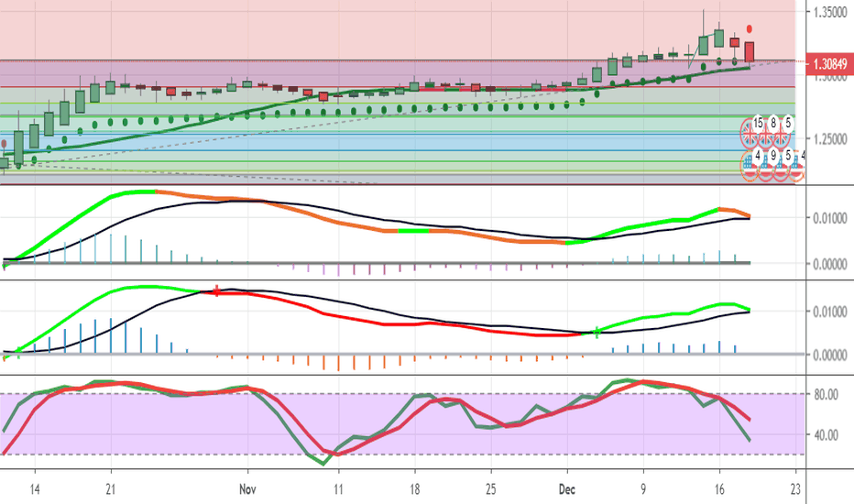Screen dimensions: 854x504
Task: Click the red cross signal on the MACD line
Action: (x=216, y=291)
